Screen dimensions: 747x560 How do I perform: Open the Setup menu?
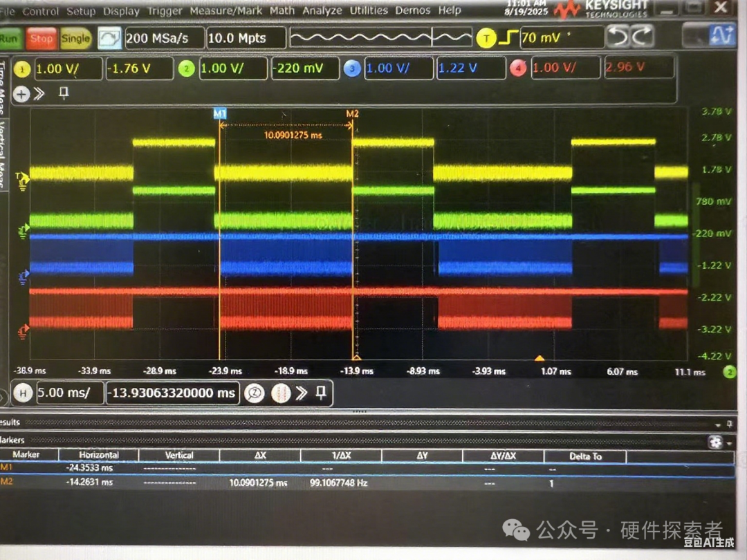(x=80, y=11)
